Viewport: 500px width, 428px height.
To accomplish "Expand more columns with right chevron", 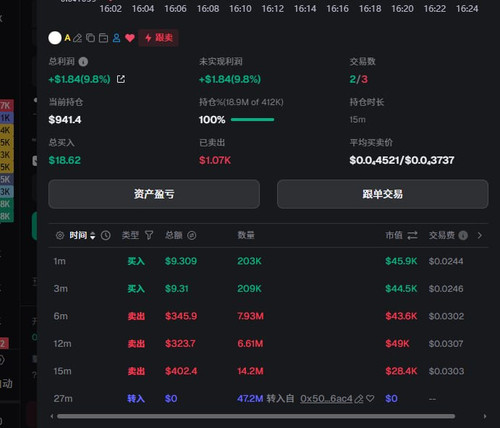I will coord(480,235).
